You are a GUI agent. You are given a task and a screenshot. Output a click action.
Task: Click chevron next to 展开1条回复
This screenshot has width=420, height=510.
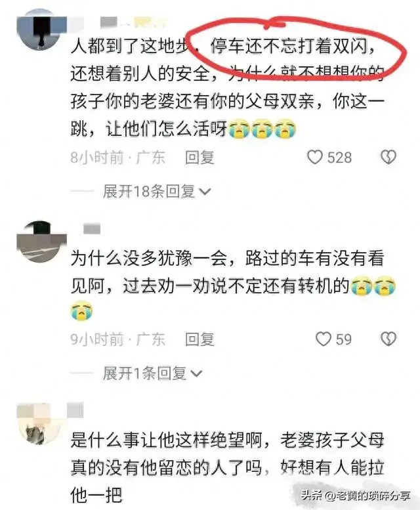tap(196, 373)
